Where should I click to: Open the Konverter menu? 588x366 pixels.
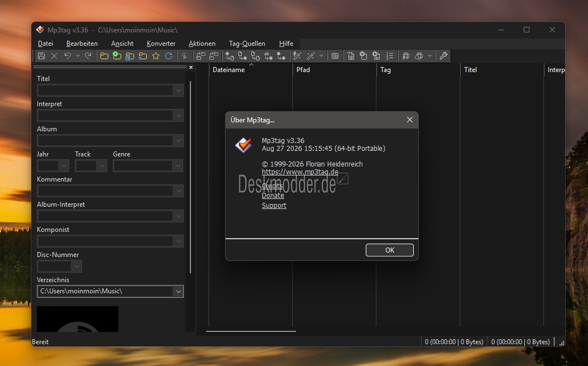161,44
